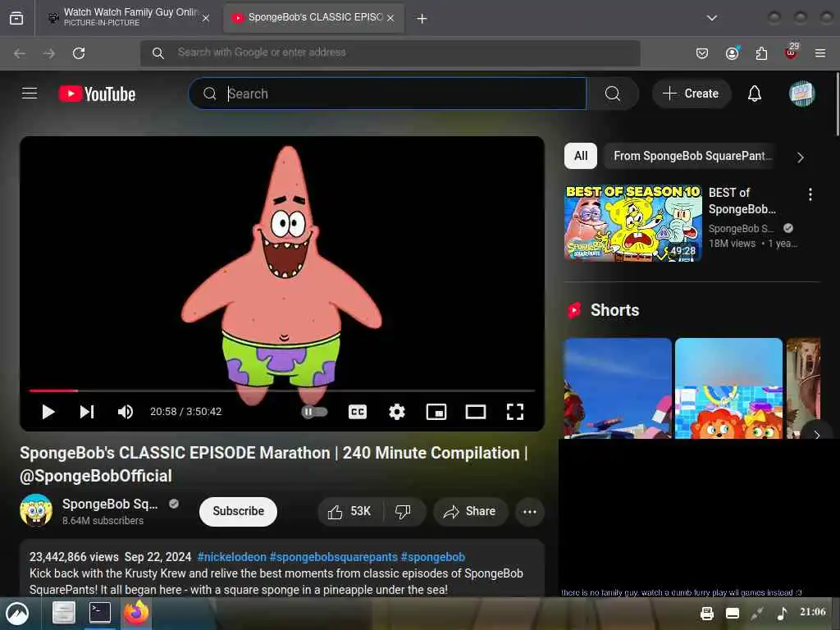The height and width of the screenshot is (630, 840).
Task: Click the Create button
Action: (x=691, y=94)
